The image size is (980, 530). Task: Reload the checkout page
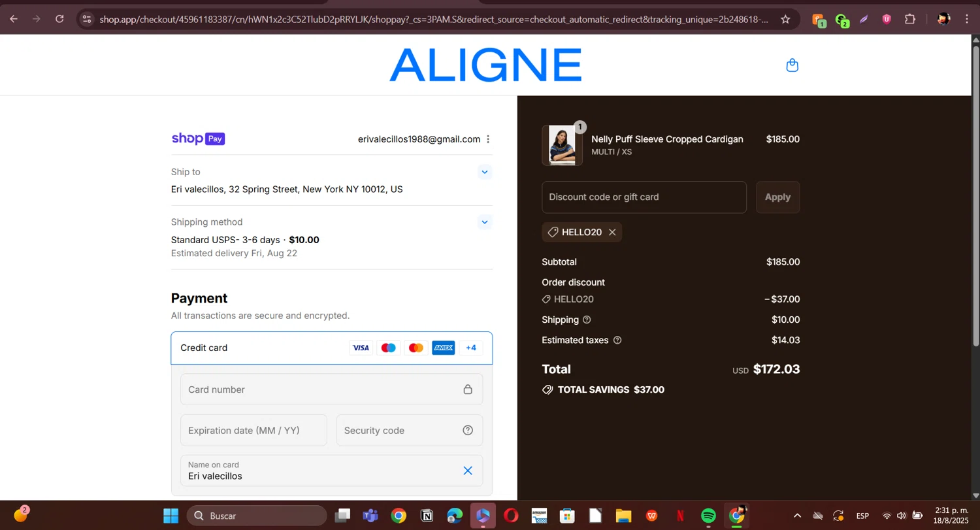click(59, 19)
